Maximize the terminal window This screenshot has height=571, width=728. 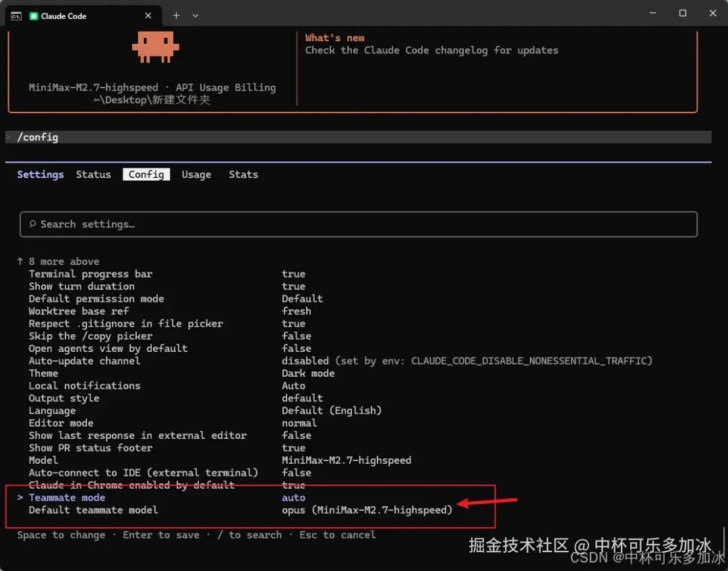pos(682,13)
